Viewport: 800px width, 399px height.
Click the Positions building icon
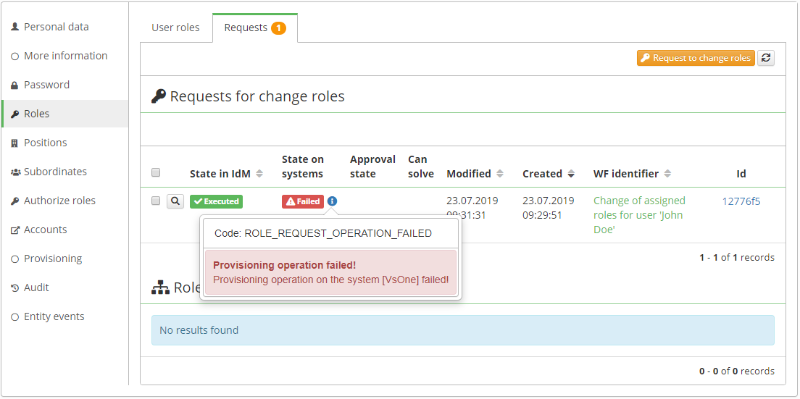pyautogui.click(x=15, y=143)
